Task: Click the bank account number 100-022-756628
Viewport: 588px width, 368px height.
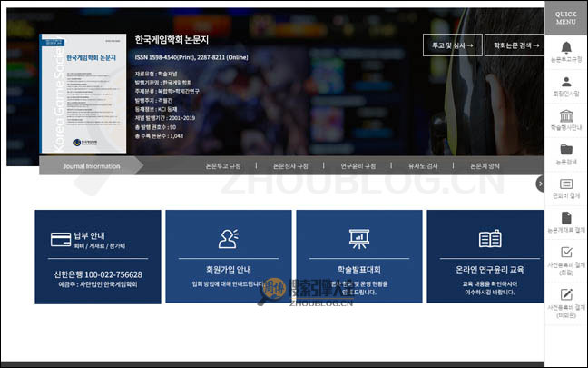Action: (113, 274)
